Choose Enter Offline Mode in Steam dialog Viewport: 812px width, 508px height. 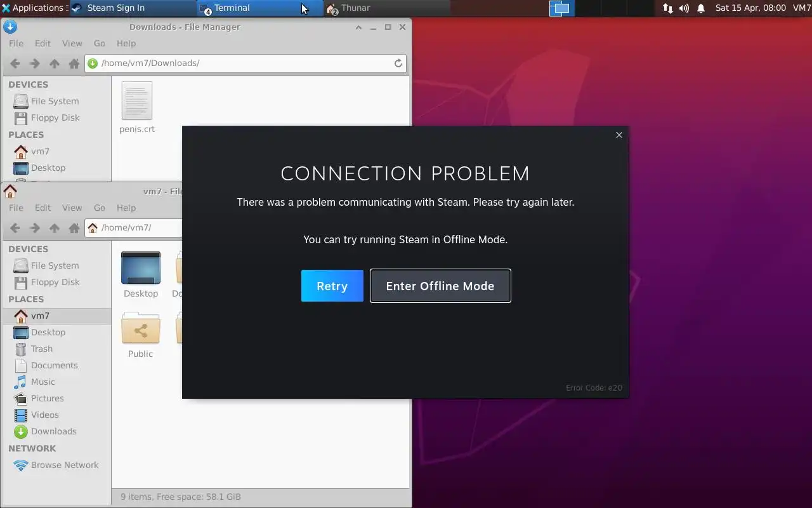440,286
